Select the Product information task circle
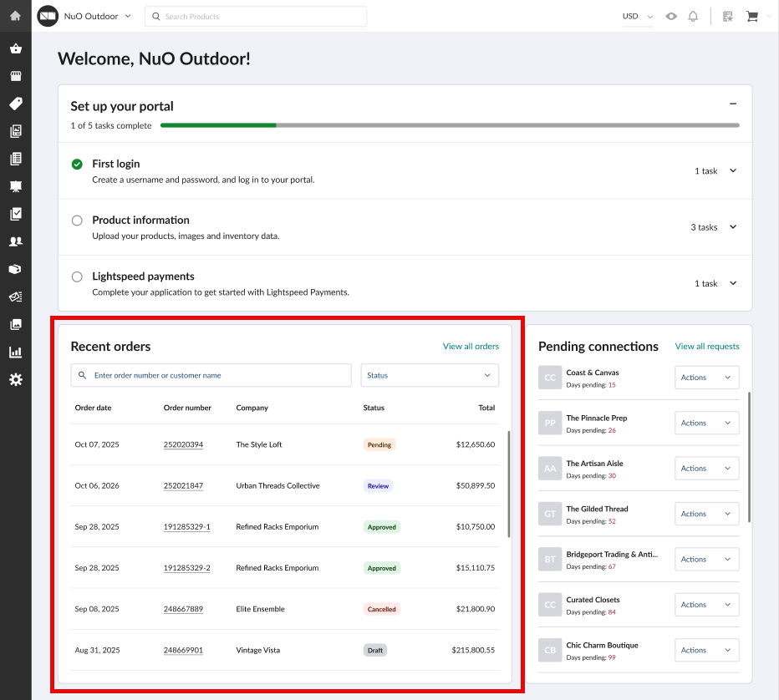 pos(77,221)
